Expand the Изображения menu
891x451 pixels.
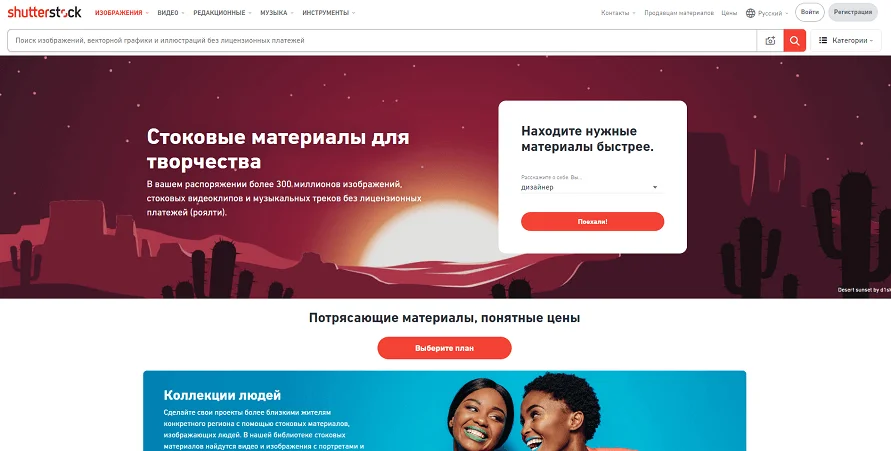click(122, 13)
